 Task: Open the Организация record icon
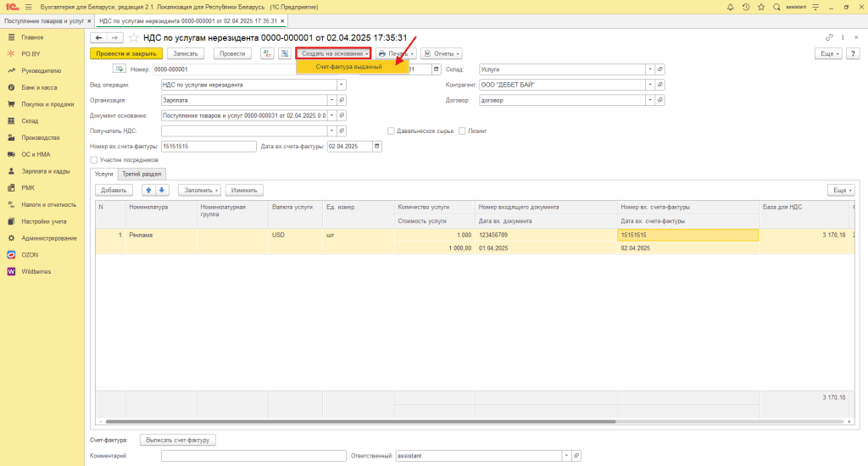[x=342, y=100]
